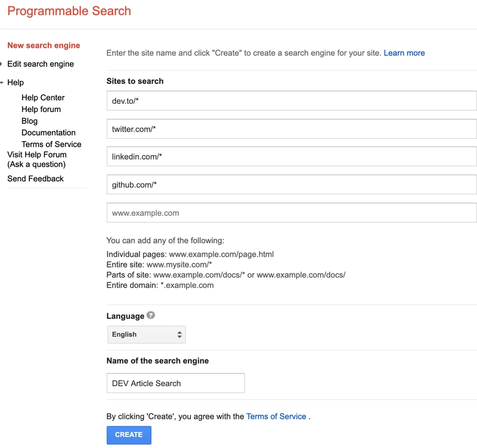Click the dev.to/* site field
Screen dimensions: 477x448
pyautogui.click(x=291, y=101)
